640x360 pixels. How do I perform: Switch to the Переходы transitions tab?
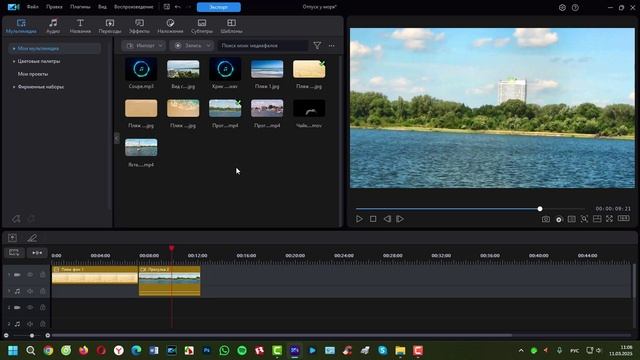click(x=110, y=26)
